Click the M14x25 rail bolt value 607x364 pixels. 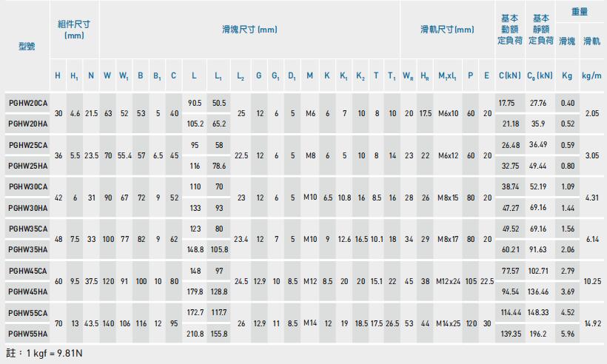[449, 323]
